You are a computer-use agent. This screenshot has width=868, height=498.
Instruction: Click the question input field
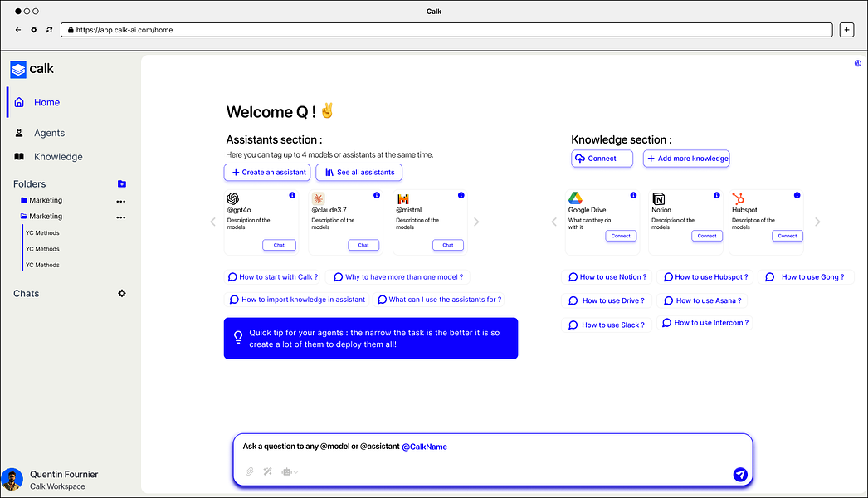pyautogui.click(x=493, y=460)
